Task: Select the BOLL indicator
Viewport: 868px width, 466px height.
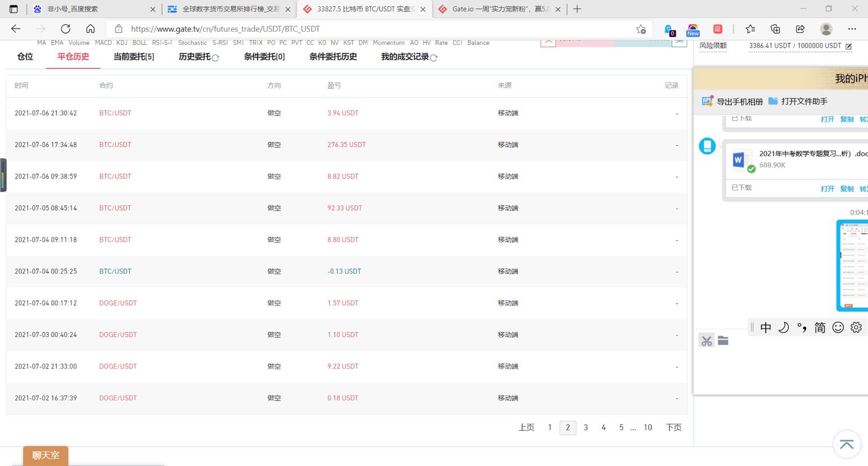Action: pos(140,43)
